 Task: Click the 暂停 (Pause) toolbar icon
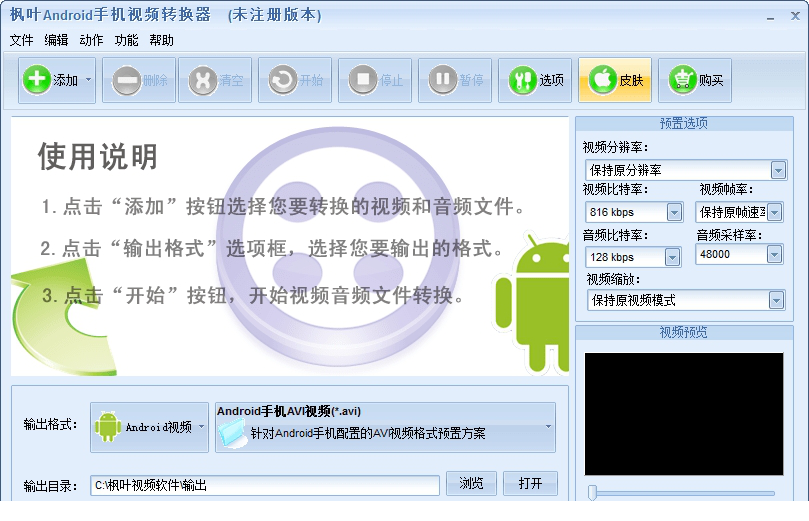(443, 80)
